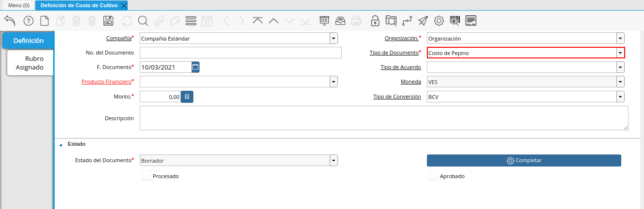Viewport: 644px width, 209px height.
Task: Toggle the Procesado checkbox
Action: coord(146,176)
